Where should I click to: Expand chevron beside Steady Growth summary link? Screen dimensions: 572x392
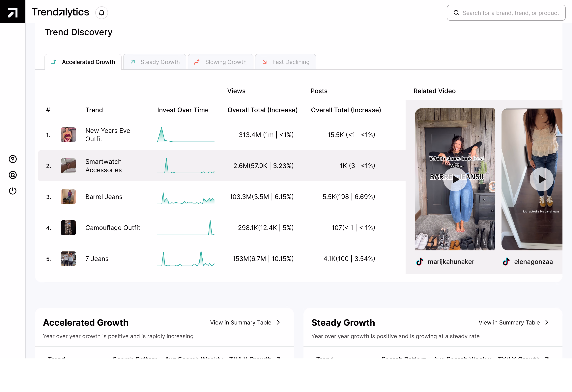[547, 323]
